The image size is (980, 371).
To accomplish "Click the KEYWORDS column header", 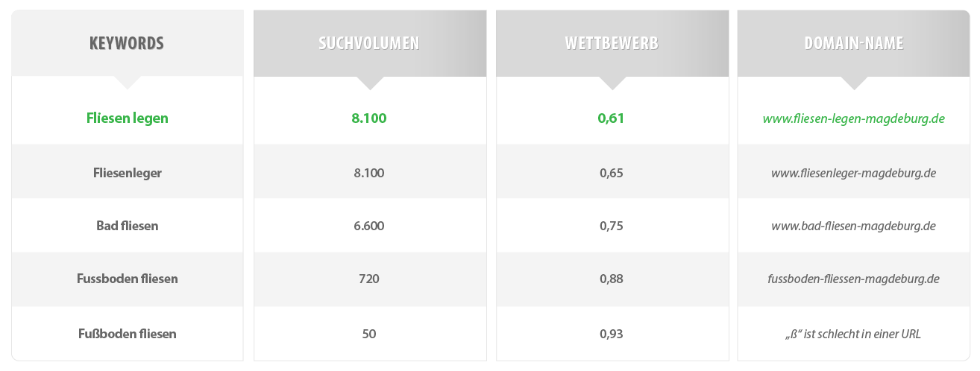I will click(127, 43).
